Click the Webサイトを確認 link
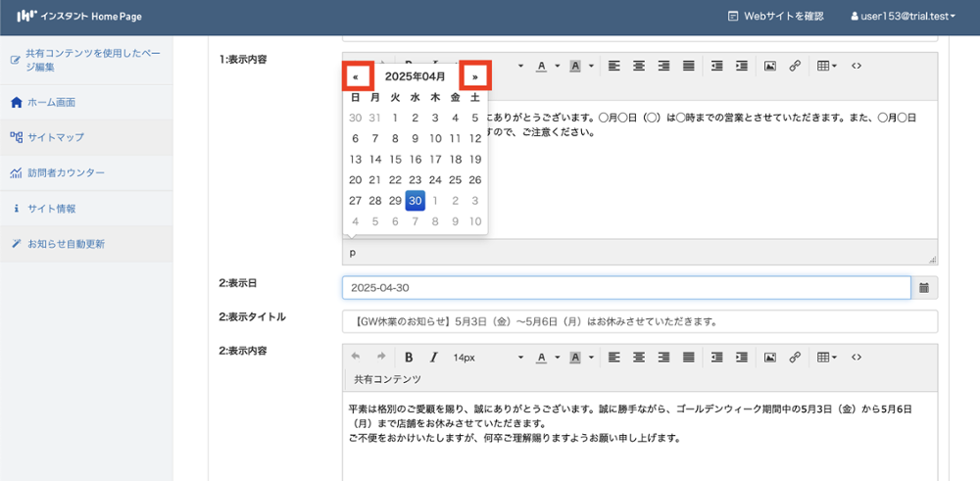 click(775, 16)
